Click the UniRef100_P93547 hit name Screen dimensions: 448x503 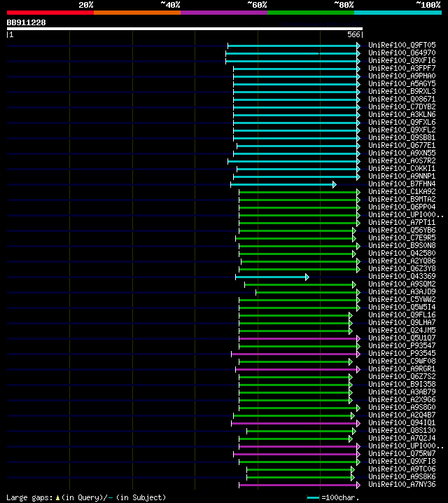tap(402, 345)
